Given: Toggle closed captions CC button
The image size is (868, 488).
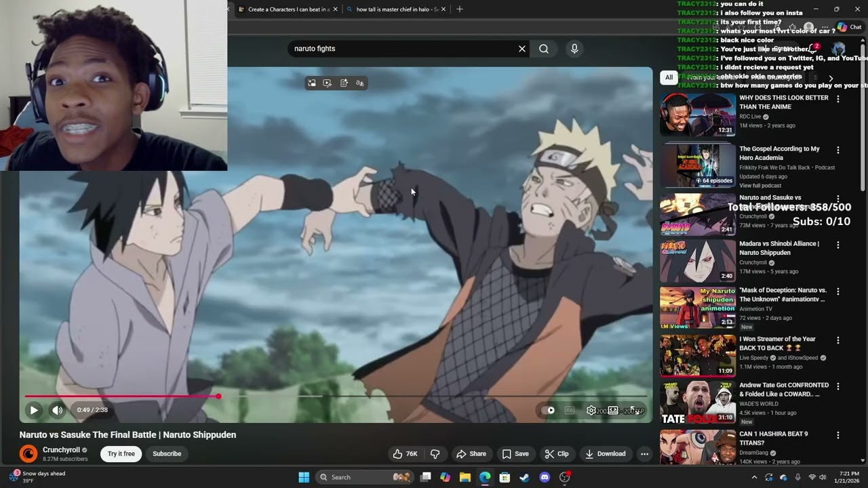Looking at the screenshot, I should tap(570, 410).
